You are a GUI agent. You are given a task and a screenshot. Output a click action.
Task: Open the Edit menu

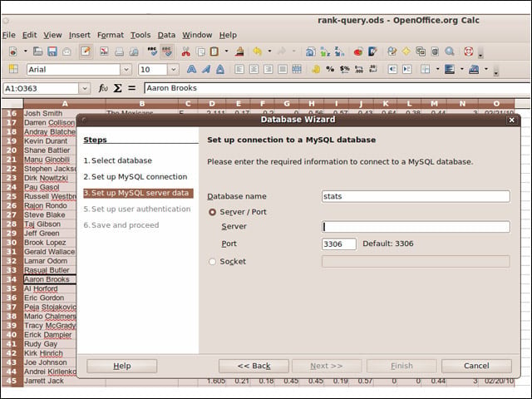(x=30, y=35)
